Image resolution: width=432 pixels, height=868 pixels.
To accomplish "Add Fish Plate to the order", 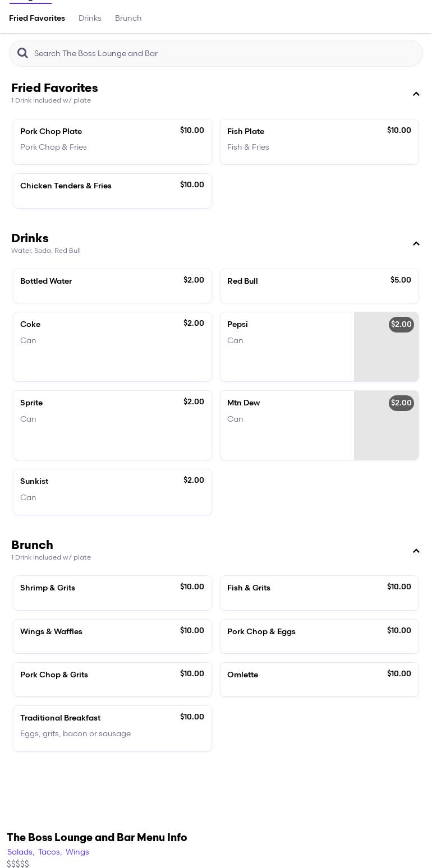I will (319, 142).
